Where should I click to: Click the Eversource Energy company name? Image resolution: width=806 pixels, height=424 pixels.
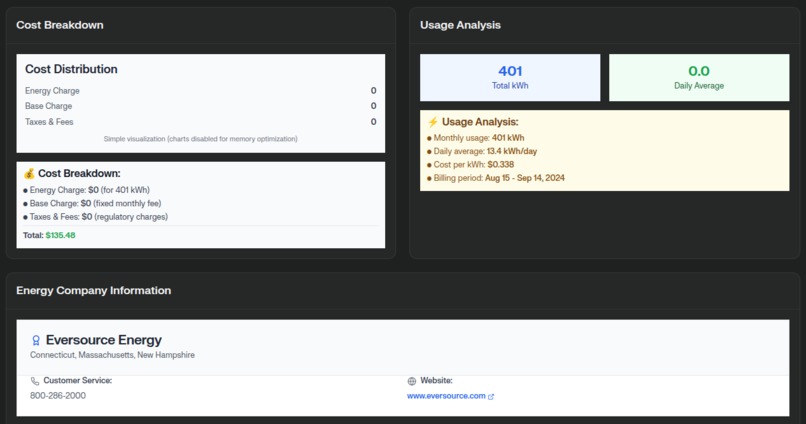104,340
